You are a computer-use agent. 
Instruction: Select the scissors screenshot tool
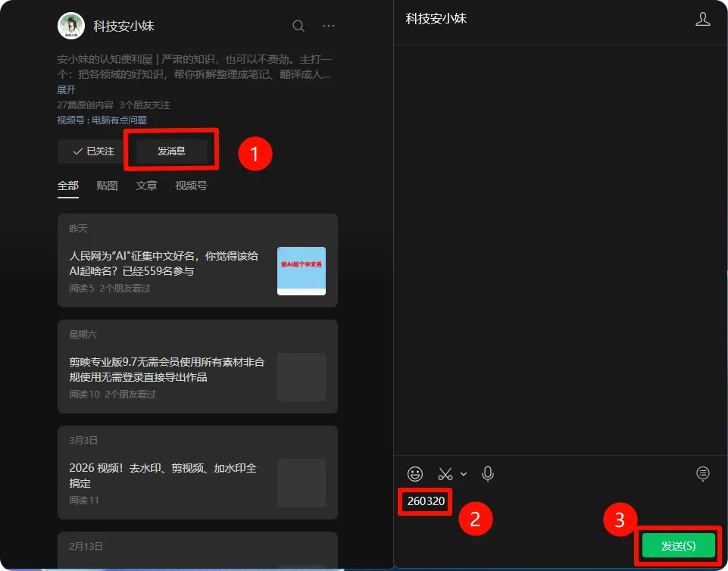coord(445,474)
